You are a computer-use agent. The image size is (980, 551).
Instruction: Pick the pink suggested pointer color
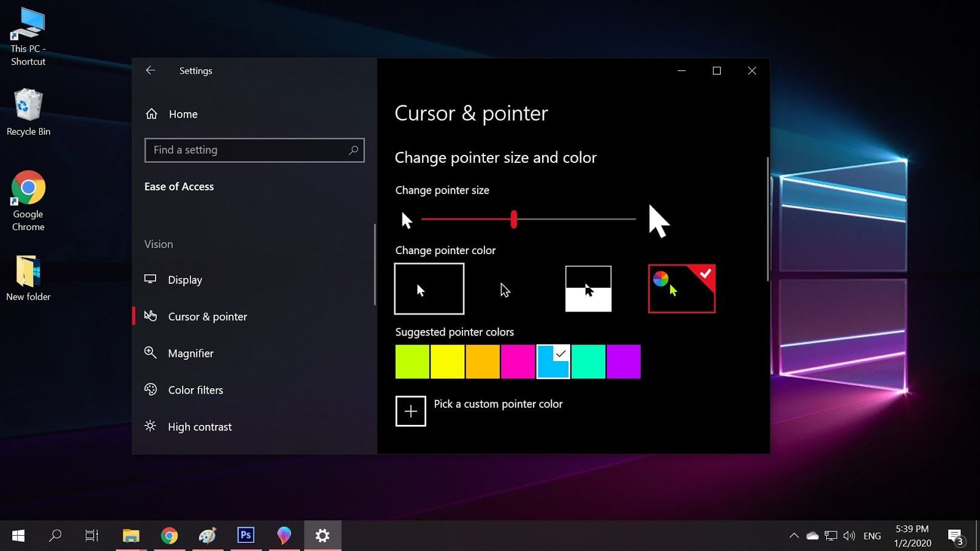(x=518, y=362)
